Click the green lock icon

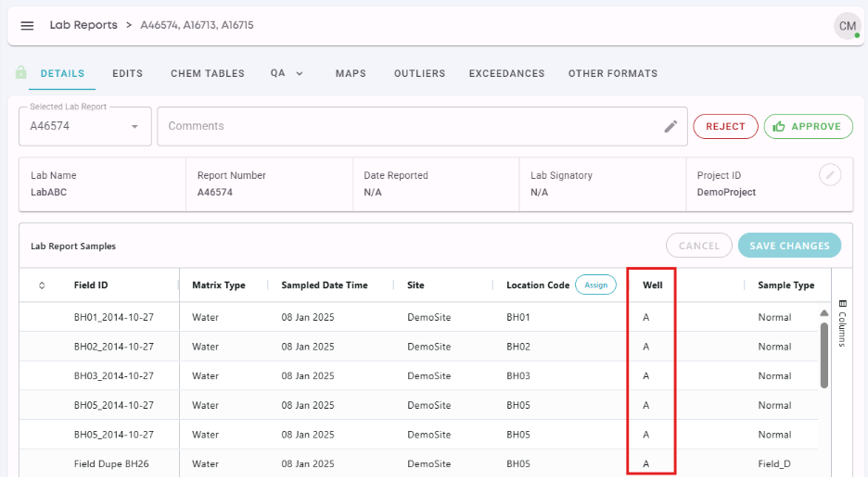(x=21, y=73)
